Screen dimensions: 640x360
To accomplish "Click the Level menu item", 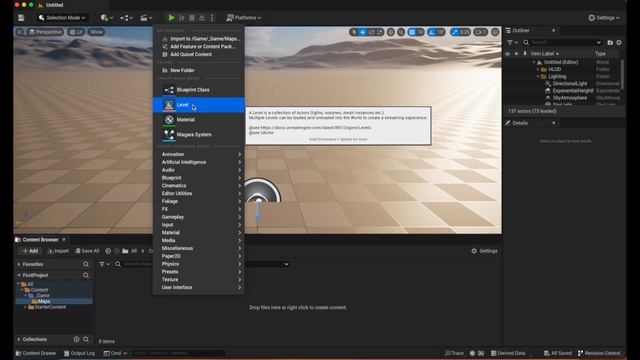I will click(199, 105).
